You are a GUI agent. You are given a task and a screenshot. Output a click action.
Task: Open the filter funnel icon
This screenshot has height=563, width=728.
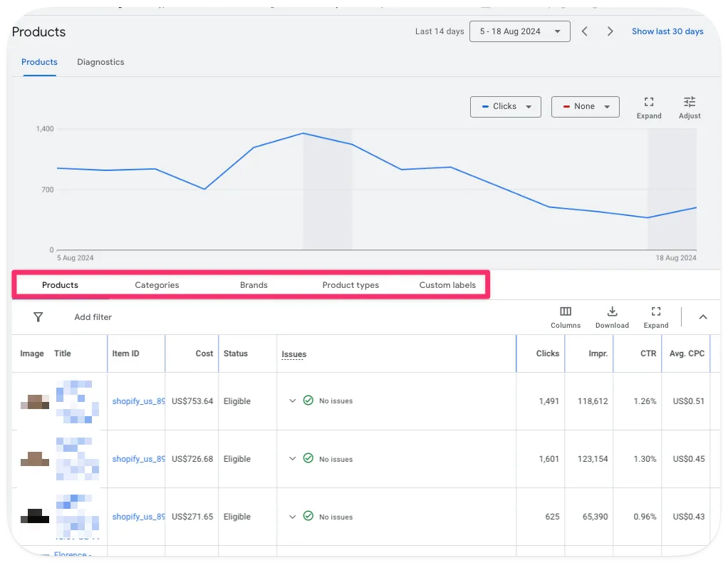38,317
